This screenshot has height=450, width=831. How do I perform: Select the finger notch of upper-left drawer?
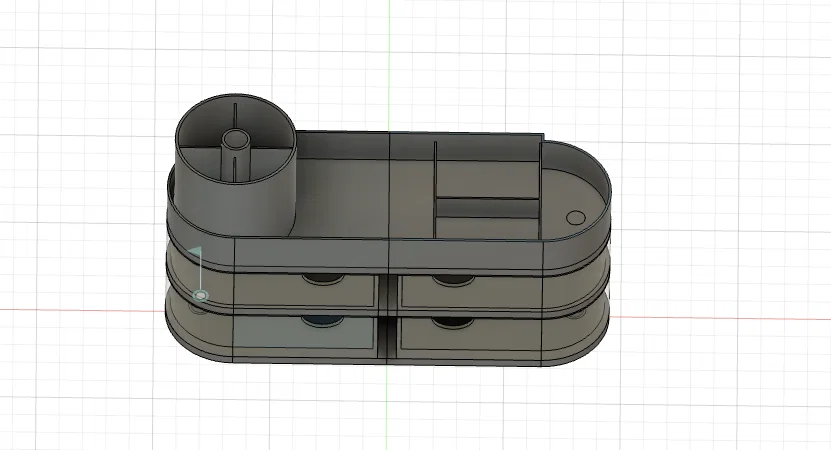point(323,279)
